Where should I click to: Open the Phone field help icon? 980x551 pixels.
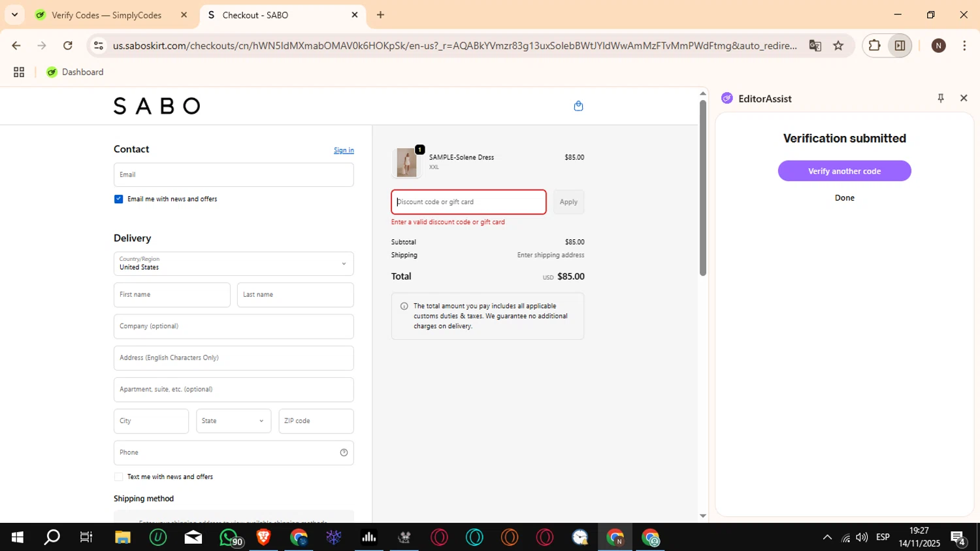(344, 452)
